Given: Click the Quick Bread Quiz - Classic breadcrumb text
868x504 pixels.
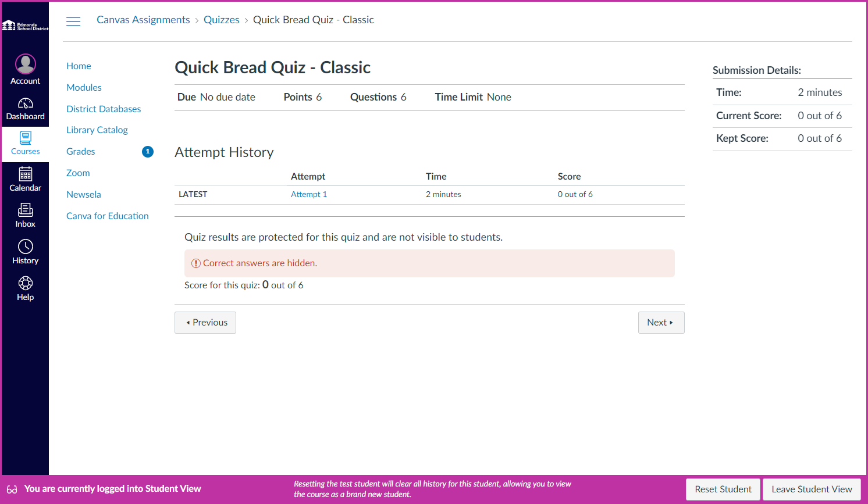Looking at the screenshot, I should coord(314,20).
